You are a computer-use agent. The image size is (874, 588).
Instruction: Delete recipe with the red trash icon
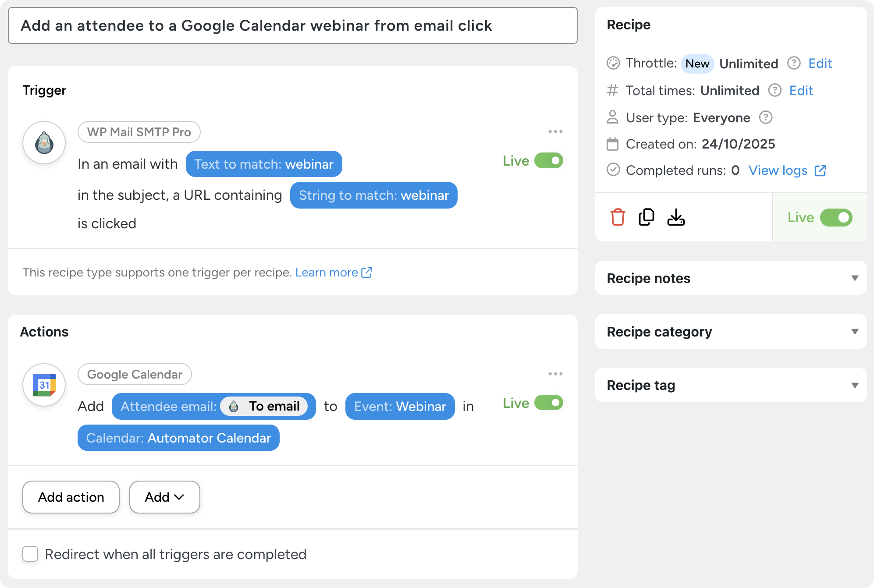click(x=618, y=217)
